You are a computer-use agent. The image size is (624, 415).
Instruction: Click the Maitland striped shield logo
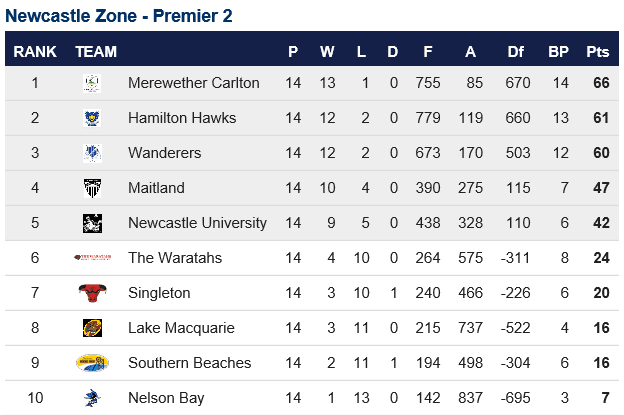[x=92, y=188]
